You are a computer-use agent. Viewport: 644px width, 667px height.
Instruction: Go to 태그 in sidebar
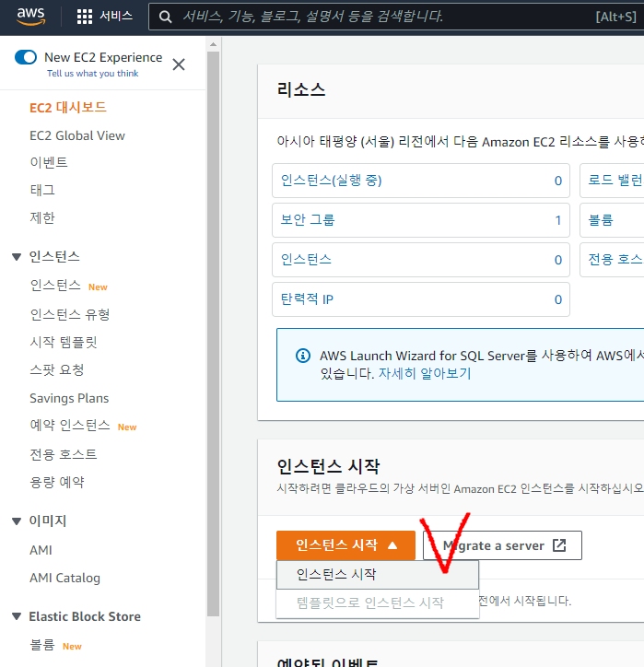tap(42, 190)
